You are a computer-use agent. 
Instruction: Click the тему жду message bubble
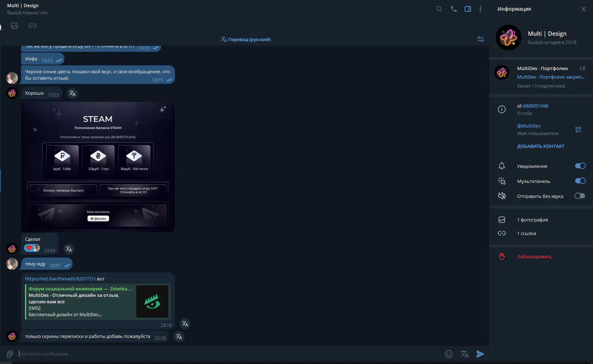click(x=46, y=264)
